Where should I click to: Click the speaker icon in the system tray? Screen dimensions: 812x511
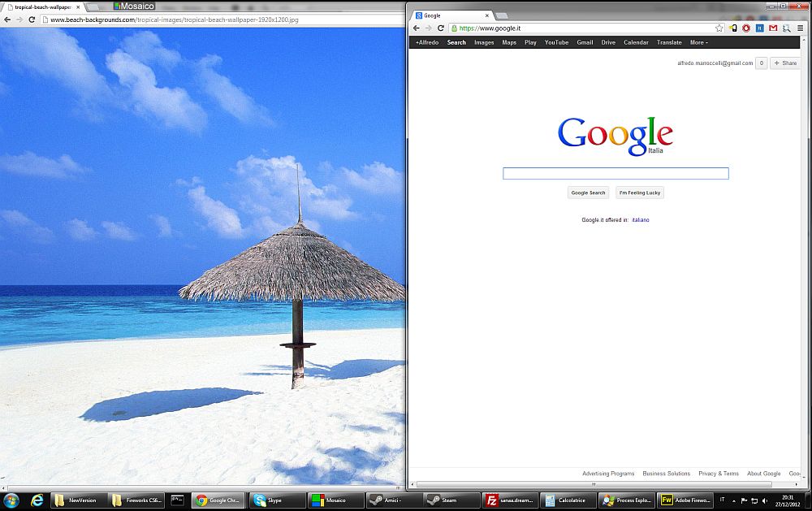(765, 500)
